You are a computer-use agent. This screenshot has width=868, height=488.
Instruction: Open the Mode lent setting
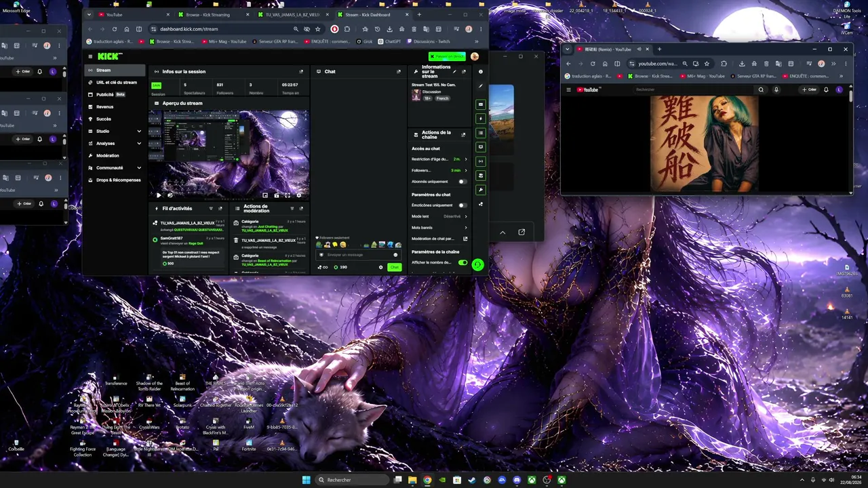pyautogui.click(x=439, y=216)
